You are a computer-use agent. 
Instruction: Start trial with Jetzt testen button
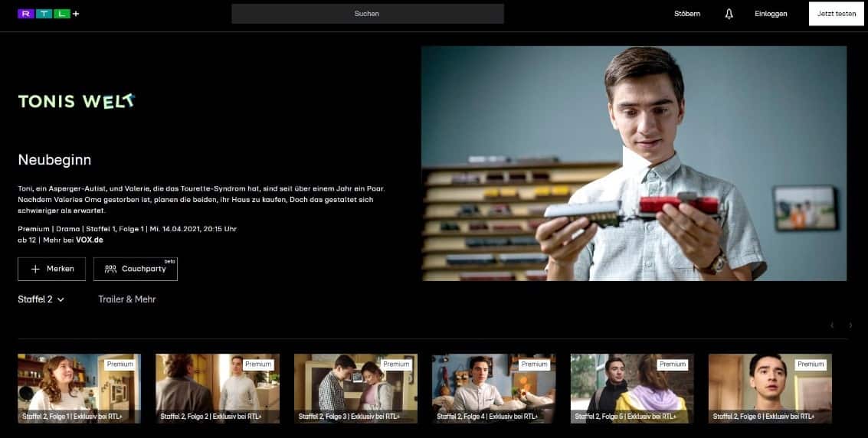click(837, 14)
